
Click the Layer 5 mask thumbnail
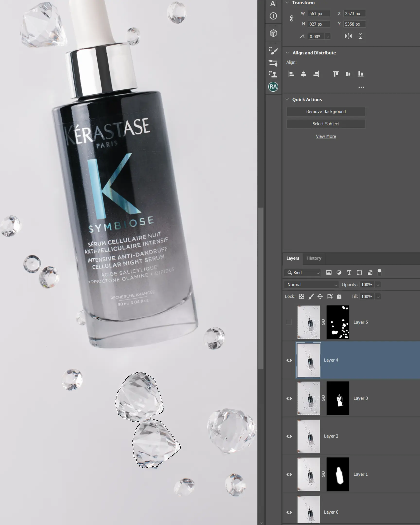click(338, 322)
